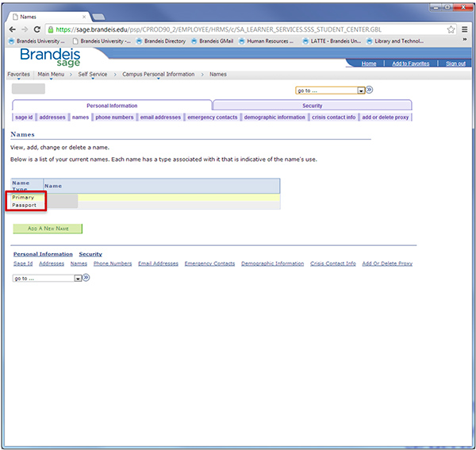The image size is (476, 450).
Task: Click the address bar URL
Action: (x=219, y=29)
